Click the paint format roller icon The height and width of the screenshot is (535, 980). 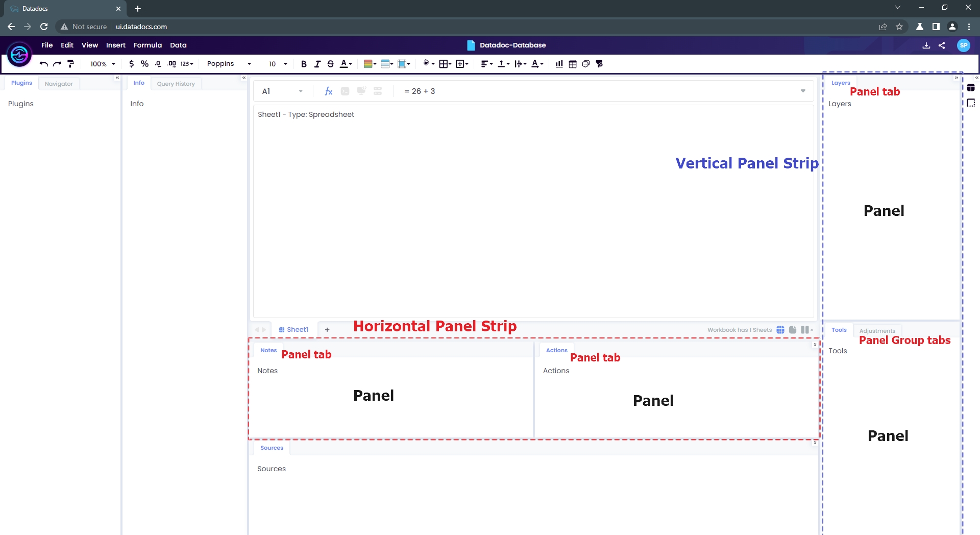[71, 64]
